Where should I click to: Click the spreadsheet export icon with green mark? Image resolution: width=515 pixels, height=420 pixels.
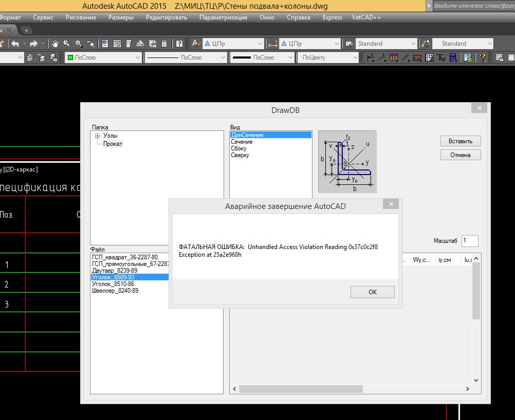point(468,58)
